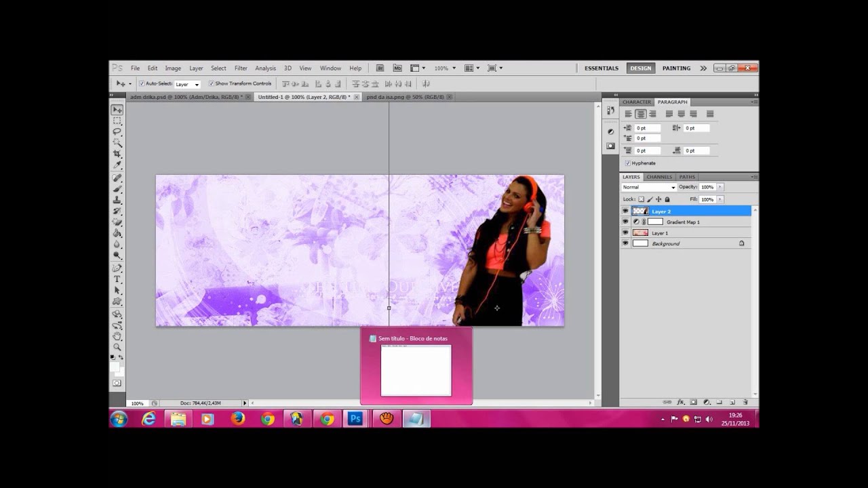Switch to the Character tab

pos(637,102)
